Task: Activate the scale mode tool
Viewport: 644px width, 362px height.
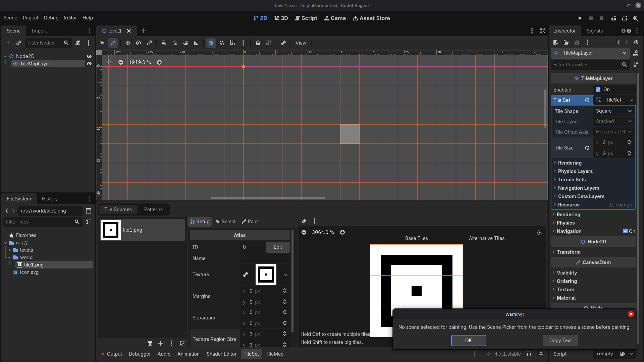Action: click(x=149, y=43)
